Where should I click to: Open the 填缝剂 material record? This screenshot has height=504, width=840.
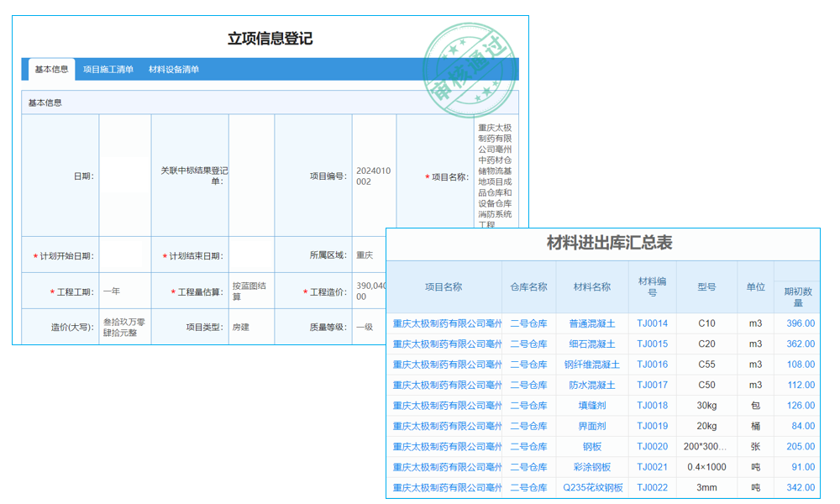(591, 405)
